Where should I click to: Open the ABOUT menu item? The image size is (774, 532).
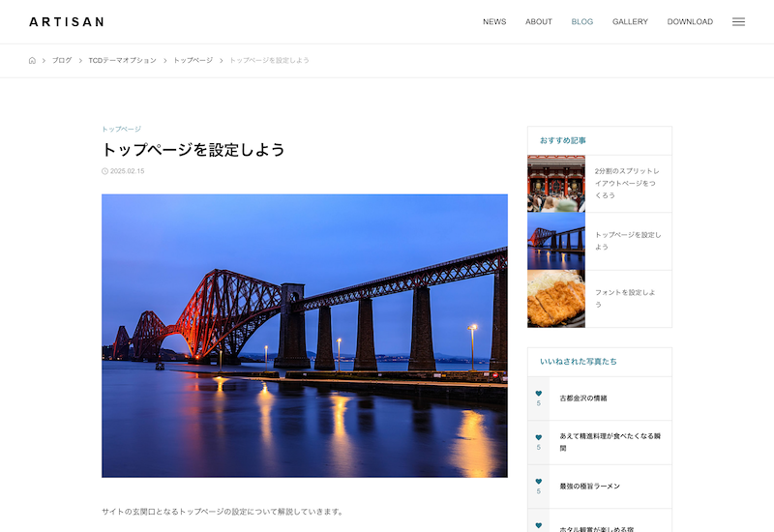[x=539, y=21]
